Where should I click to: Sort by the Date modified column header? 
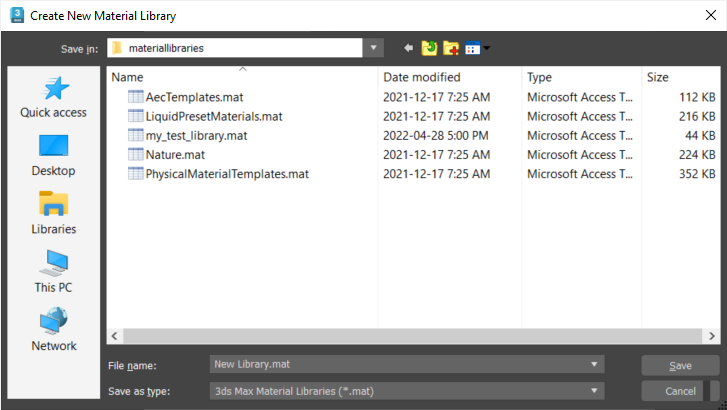(x=450, y=77)
